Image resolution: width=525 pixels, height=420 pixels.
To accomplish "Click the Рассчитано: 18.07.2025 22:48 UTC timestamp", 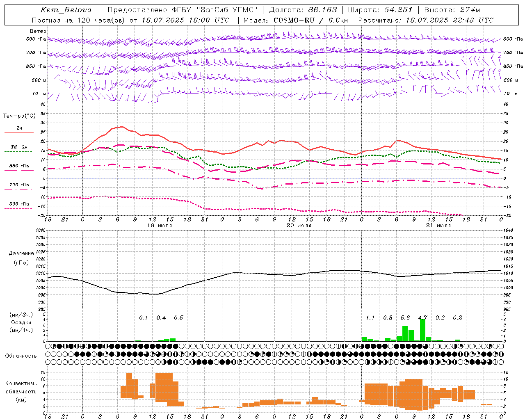I will pos(426,20).
